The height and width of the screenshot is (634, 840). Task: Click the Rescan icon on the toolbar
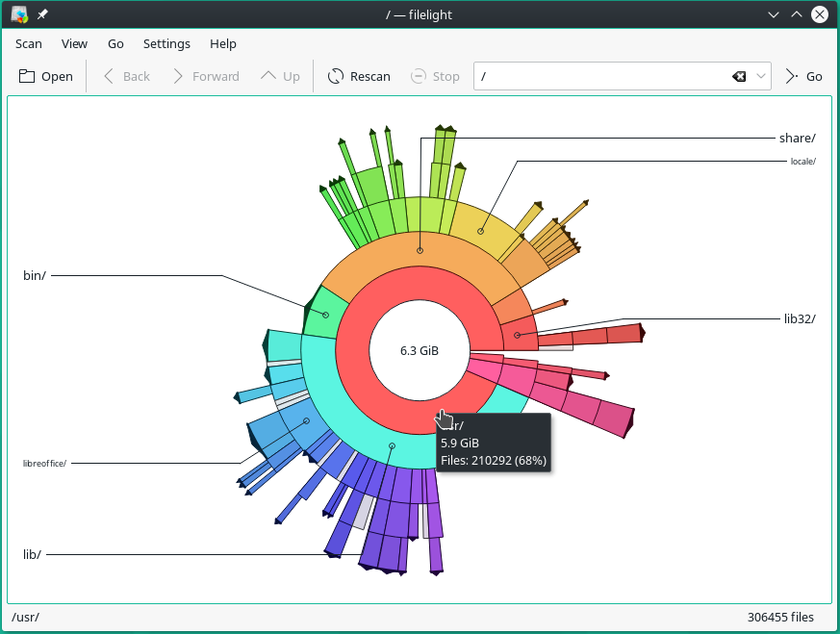point(336,76)
